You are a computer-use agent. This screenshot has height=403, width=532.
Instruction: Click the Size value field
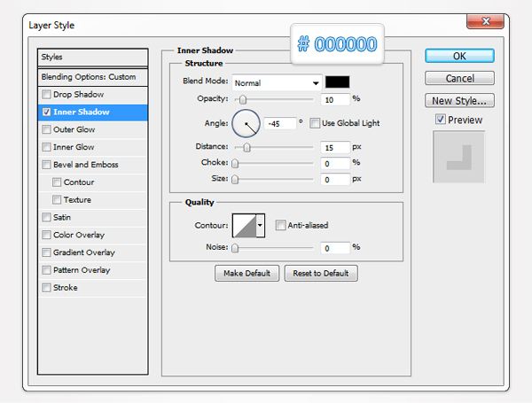coord(335,179)
